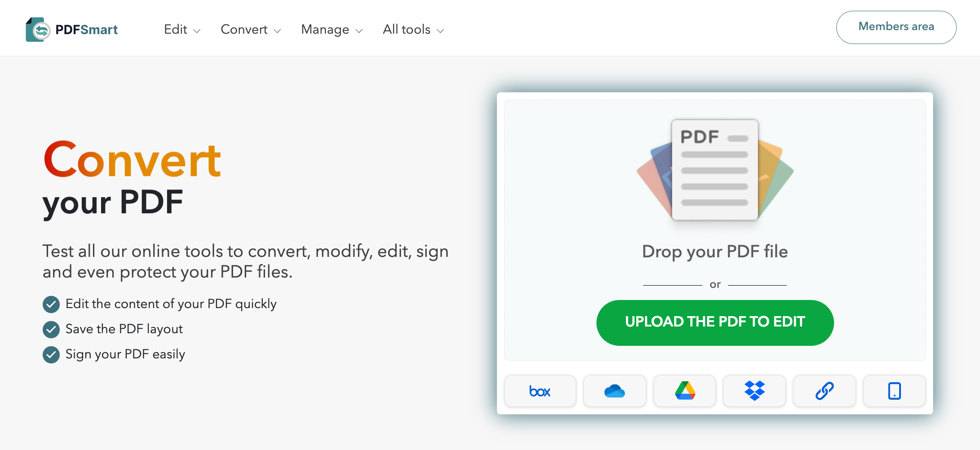Click the PDFSmart brand name text
Image resolution: width=980 pixels, height=450 pixels.
tap(86, 30)
